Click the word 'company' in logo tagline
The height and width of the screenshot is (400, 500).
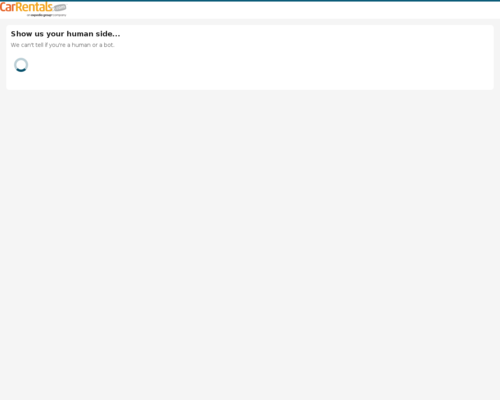point(59,15)
